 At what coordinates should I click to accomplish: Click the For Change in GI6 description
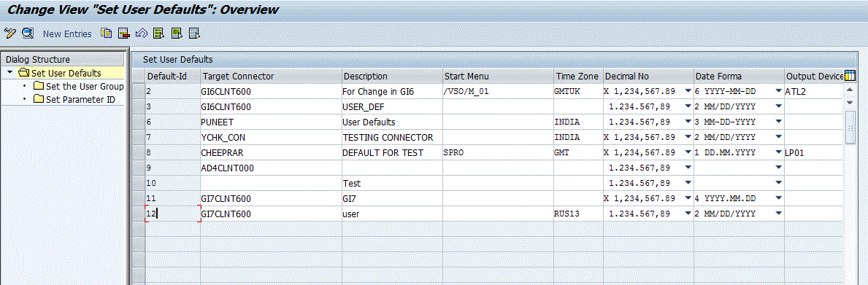392,92
